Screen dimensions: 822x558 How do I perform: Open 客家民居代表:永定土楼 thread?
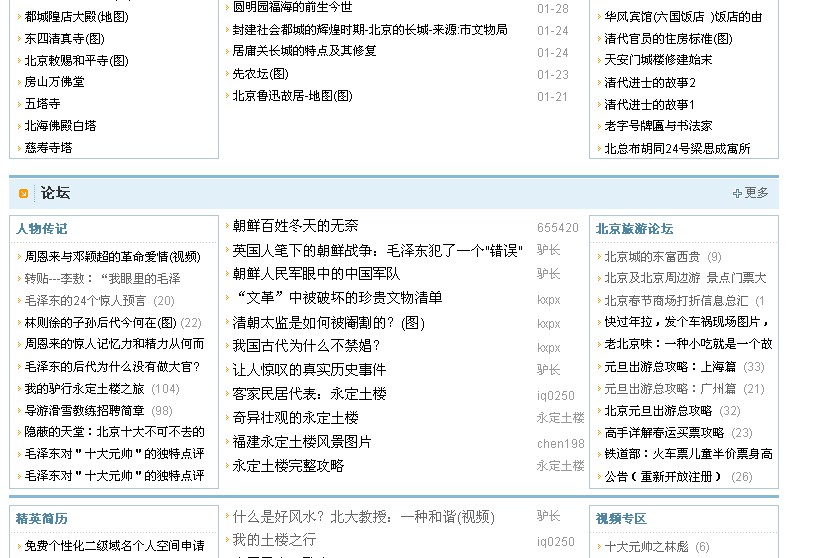click(309, 394)
